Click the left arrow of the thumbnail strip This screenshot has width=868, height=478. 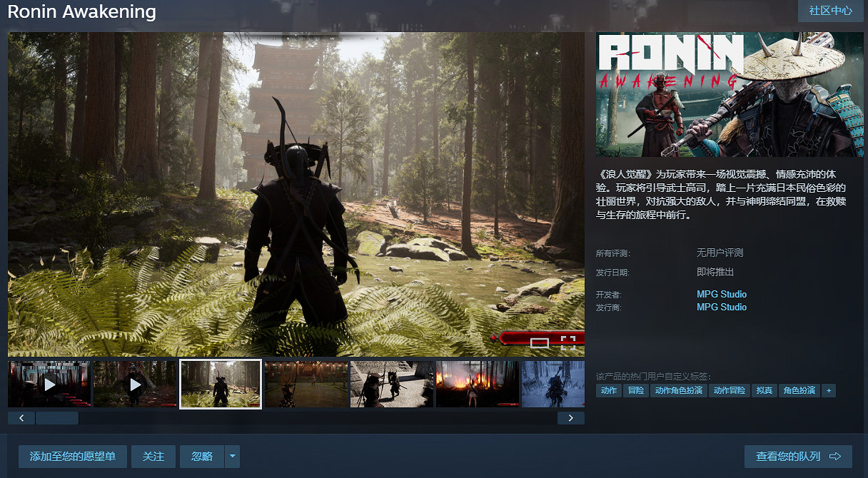coord(21,418)
